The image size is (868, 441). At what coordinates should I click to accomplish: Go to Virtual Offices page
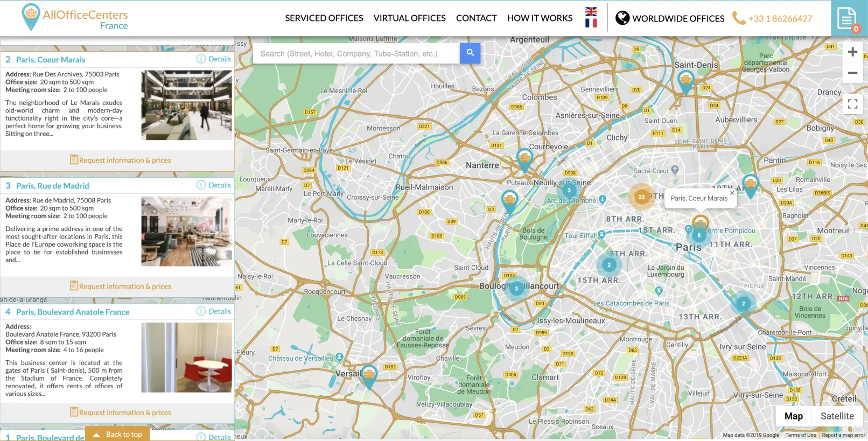tap(409, 18)
